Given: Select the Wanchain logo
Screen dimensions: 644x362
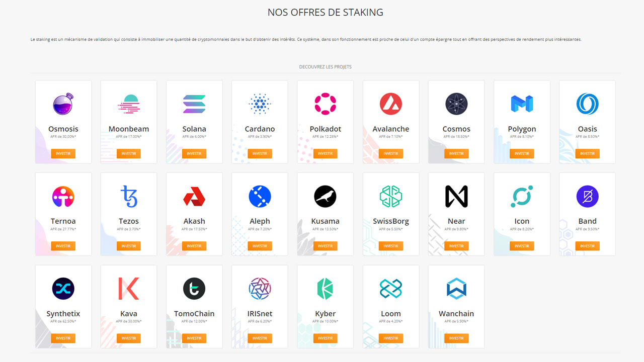Looking at the screenshot, I should (456, 288).
